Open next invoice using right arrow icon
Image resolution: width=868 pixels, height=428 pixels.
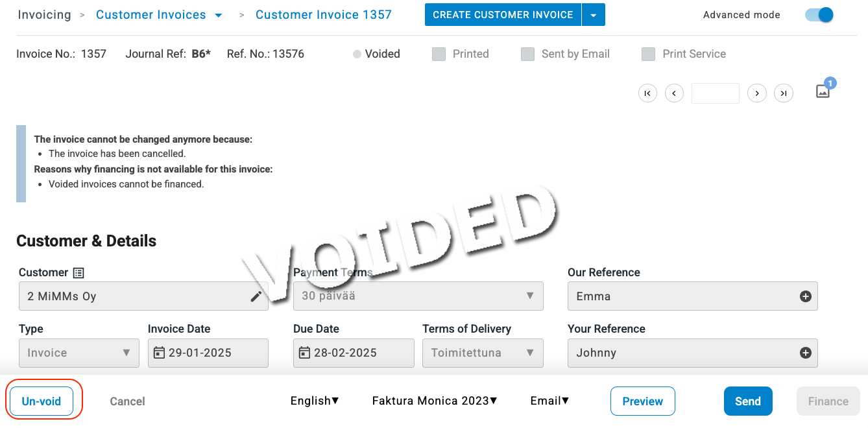coord(757,93)
